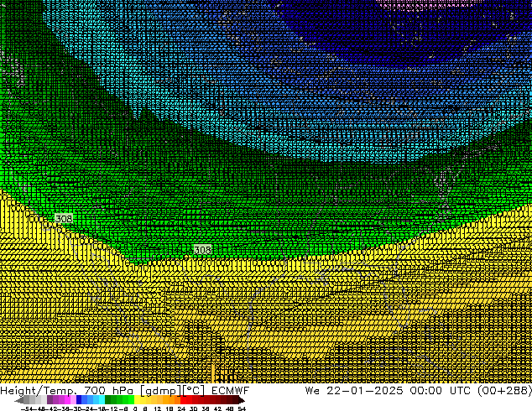Viewport: 532px width, 411px height.
Task: Click the "54" value at the legend's warm end
Action: click(x=242, y=408)
